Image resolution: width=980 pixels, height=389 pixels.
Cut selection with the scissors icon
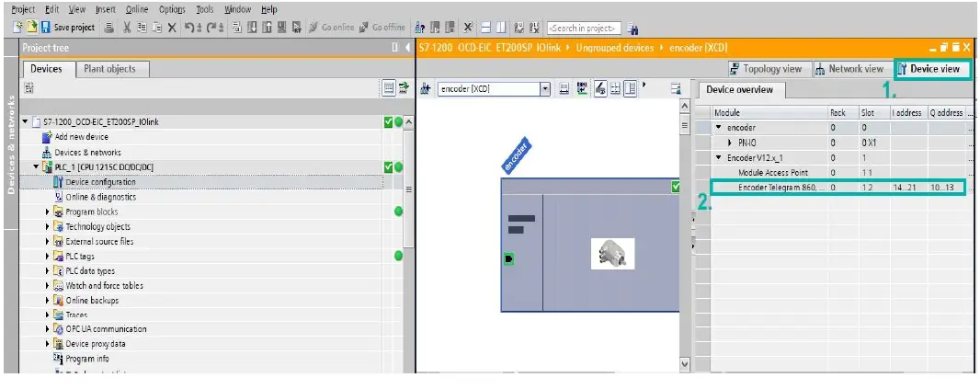point(127,27)
